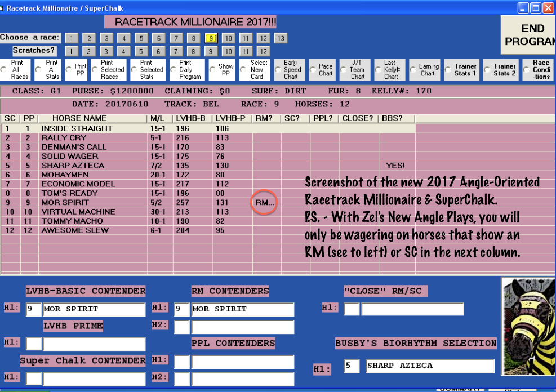
Task: Select race 5 in Choose a race
Action: [141, 38]
